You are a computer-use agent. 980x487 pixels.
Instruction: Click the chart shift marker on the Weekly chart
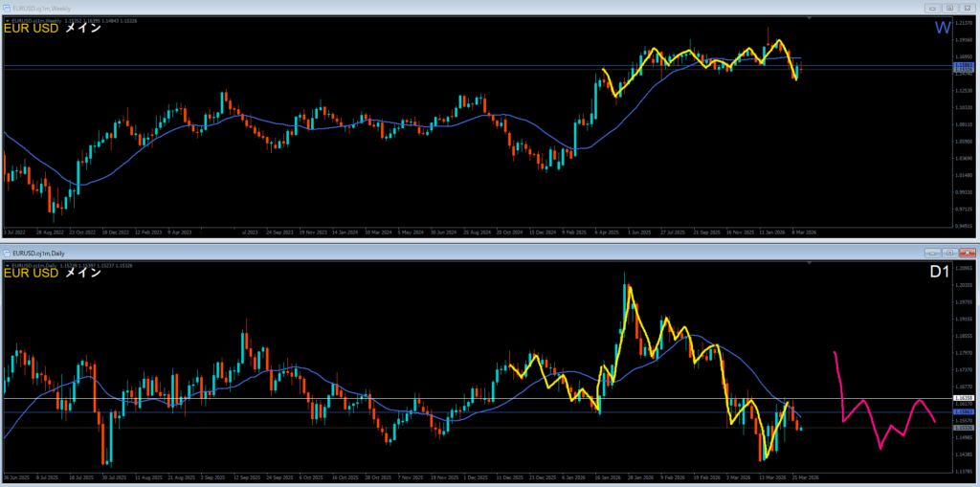tap(811, 19)
